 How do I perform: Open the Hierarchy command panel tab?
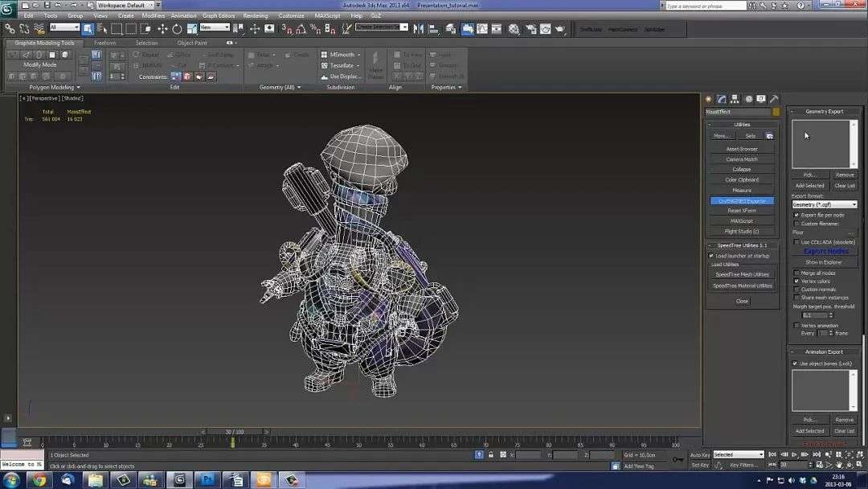[x=735, y=99]
